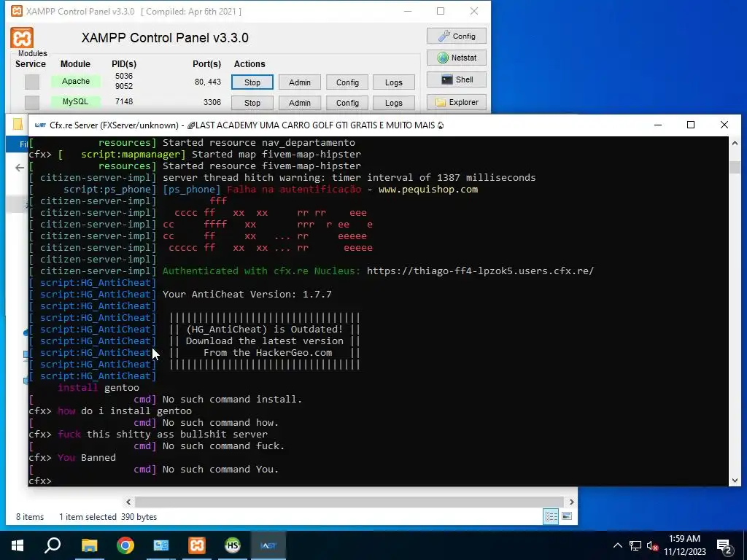Open network status tray icon
This screenshot has height=560, width=747.
(635, 545)
